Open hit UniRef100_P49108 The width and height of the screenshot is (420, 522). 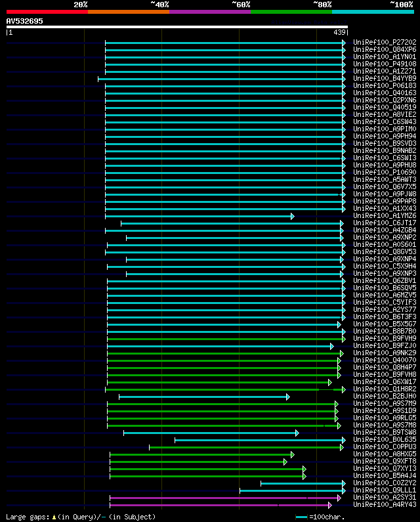(385, 64)
